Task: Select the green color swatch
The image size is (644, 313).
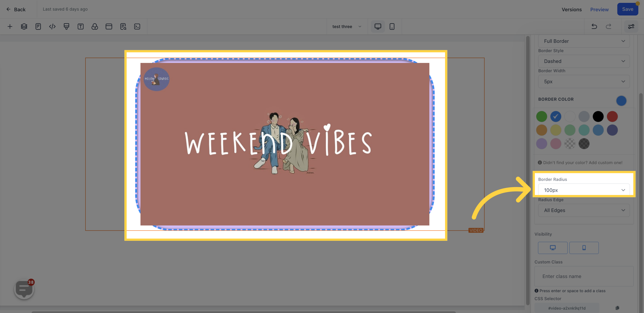Action: click(x=541, y=116)
